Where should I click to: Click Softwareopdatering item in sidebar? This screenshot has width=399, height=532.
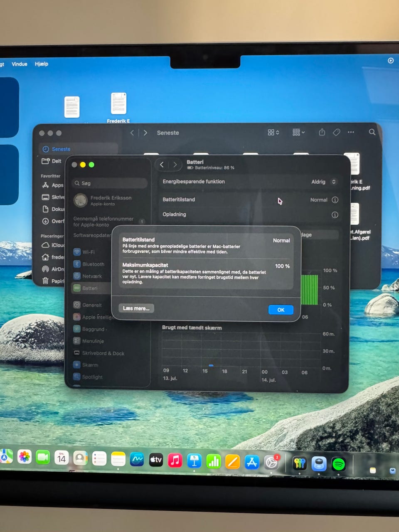(92, 235)
